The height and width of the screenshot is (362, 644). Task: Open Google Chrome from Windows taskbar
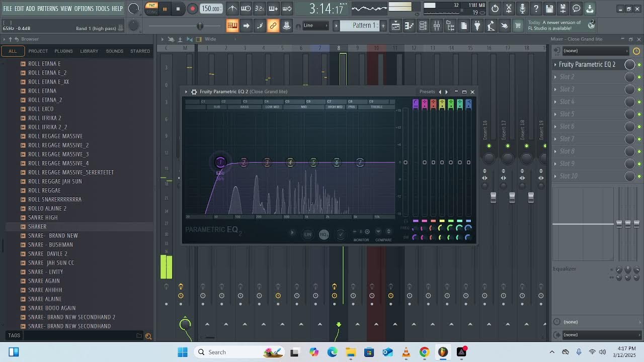(x=425, y=352)
